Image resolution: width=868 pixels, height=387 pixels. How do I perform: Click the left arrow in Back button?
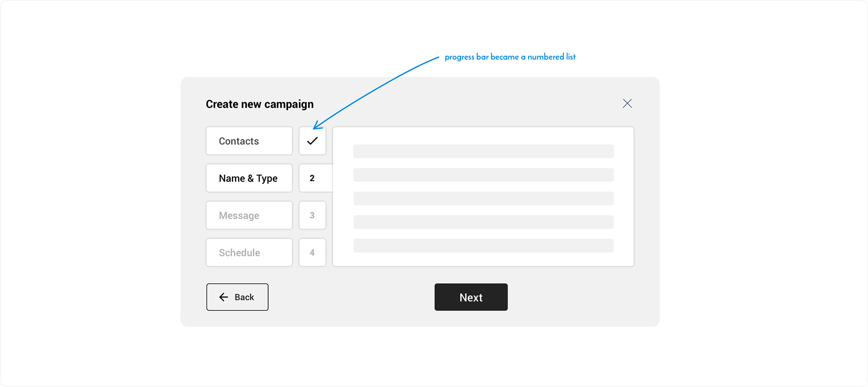click(224, 297)
